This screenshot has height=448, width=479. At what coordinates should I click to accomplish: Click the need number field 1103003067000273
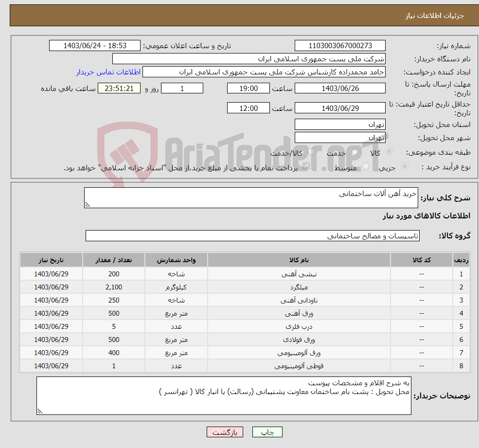[x=340, y=46]
